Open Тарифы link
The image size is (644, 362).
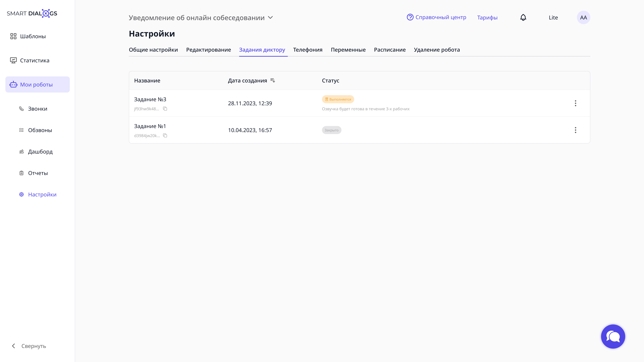487,17
